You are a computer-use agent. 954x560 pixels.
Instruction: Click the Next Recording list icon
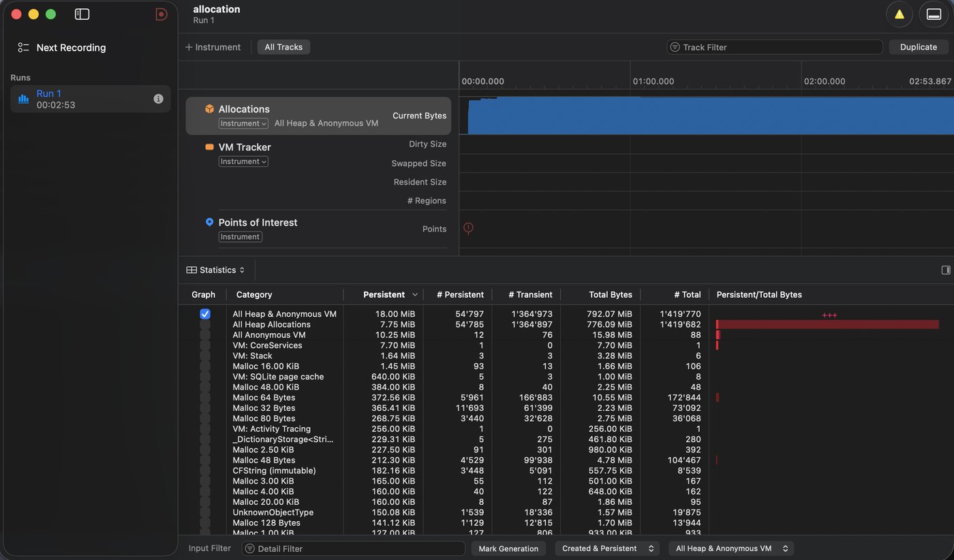pos(24,48)
